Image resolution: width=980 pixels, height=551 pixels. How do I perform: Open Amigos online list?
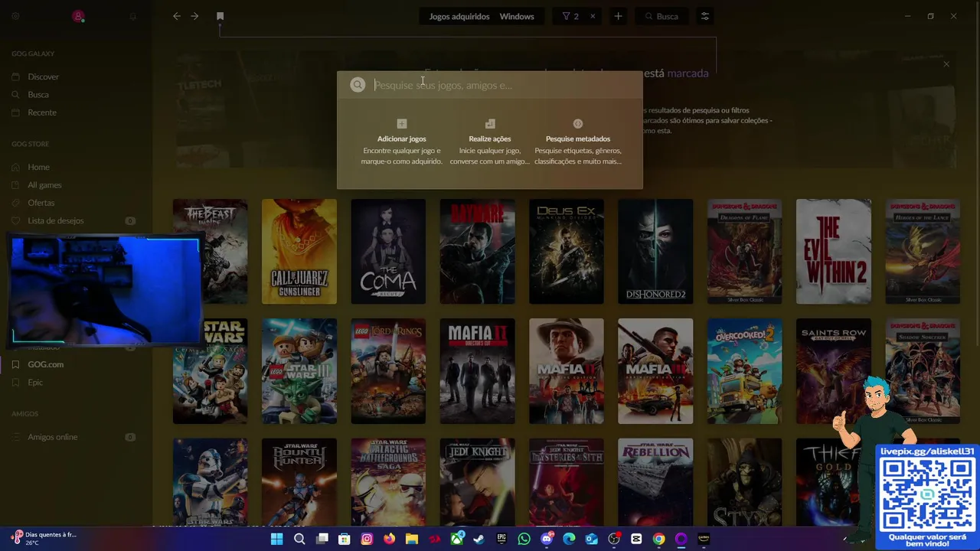tap(53, 437)
